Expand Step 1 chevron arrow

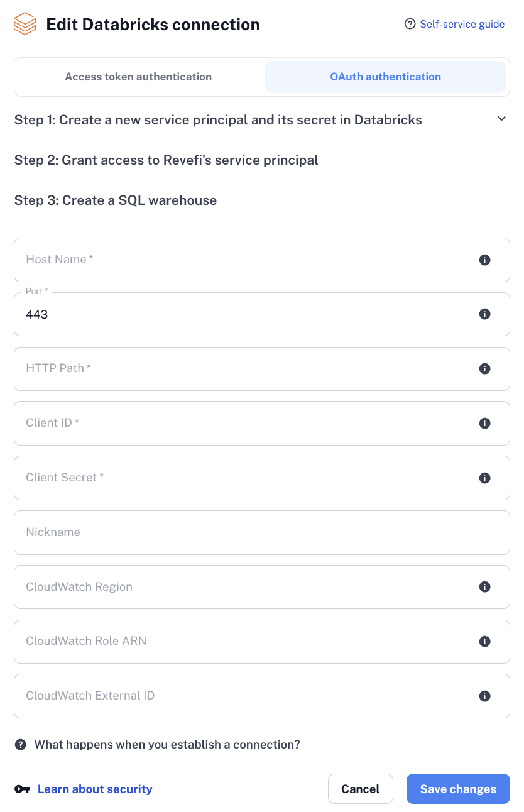(501, 119)
